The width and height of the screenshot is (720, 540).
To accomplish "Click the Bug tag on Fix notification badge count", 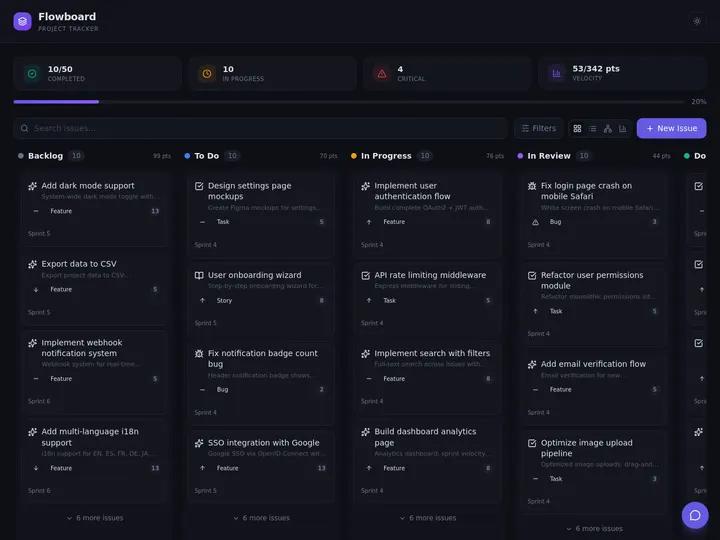I will [x=222, y=389].
